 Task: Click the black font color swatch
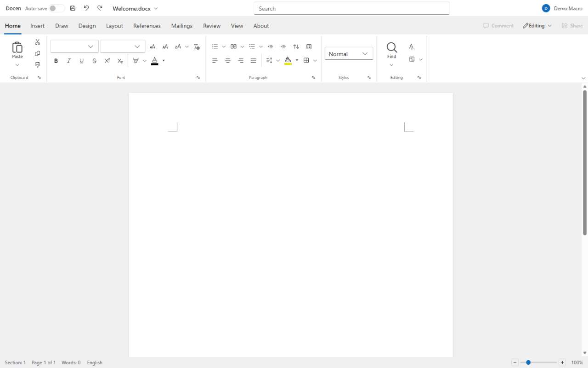(155, 64)
